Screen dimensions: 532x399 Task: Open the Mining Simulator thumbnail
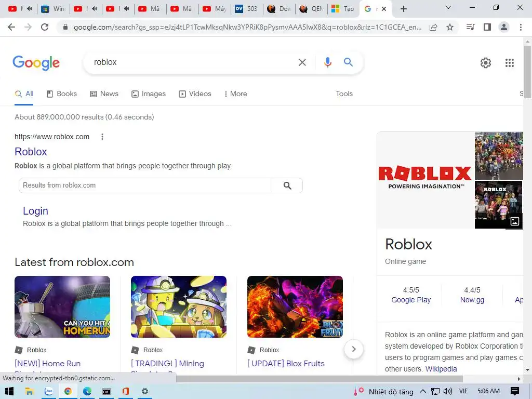pyautogui.click(x=179, y=307)
